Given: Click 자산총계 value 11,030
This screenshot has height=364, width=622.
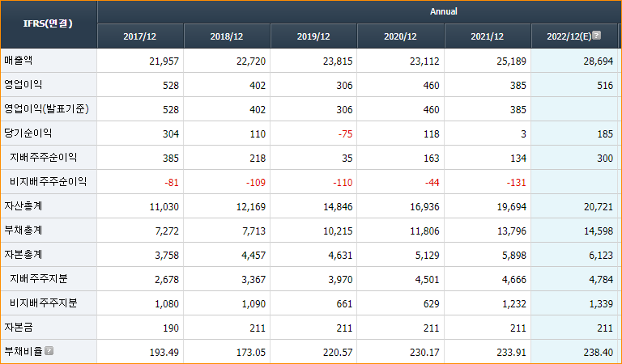Looking at the screenshot, I should pos(164,207).
